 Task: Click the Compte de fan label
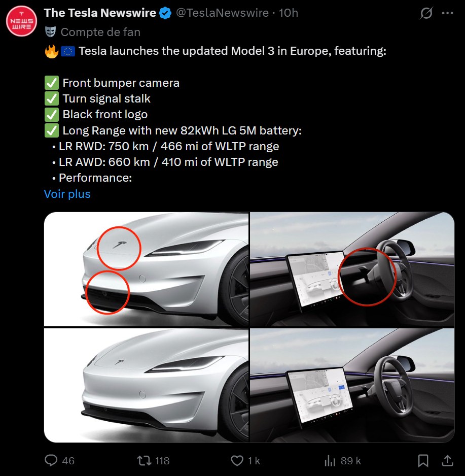coord(100,32)
